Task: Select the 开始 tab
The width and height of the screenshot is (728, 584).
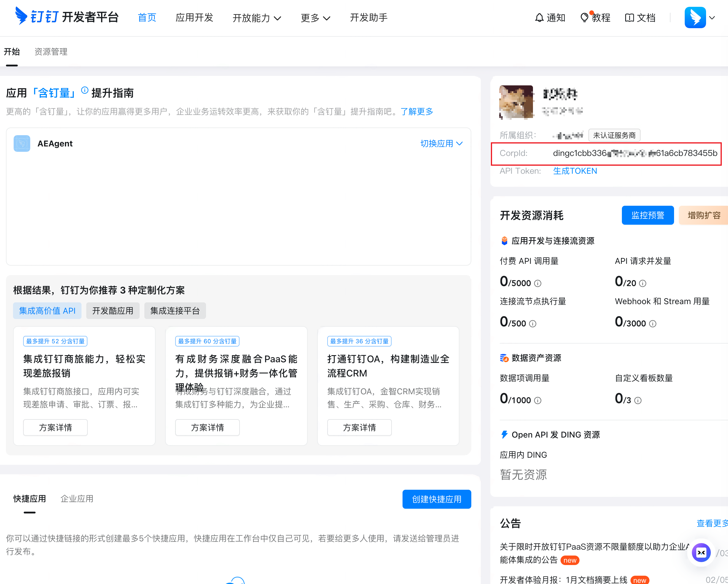Action: [12, 52]
